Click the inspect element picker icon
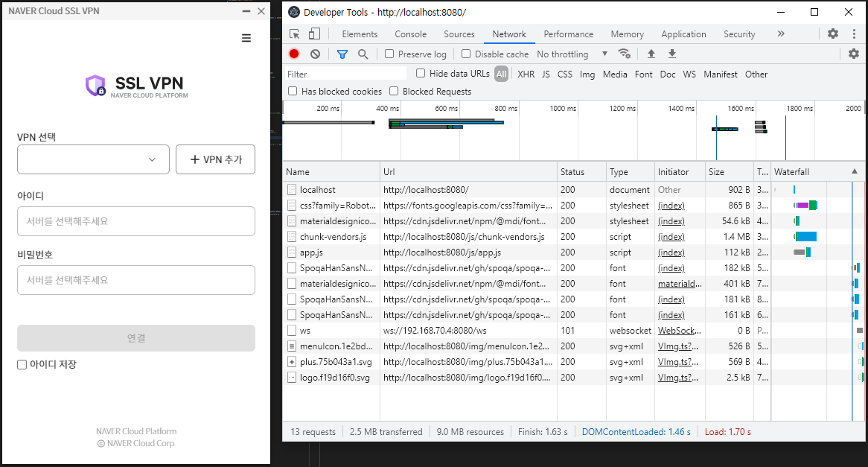The width and height of the screenshot is (868, 467). (295, 34)
